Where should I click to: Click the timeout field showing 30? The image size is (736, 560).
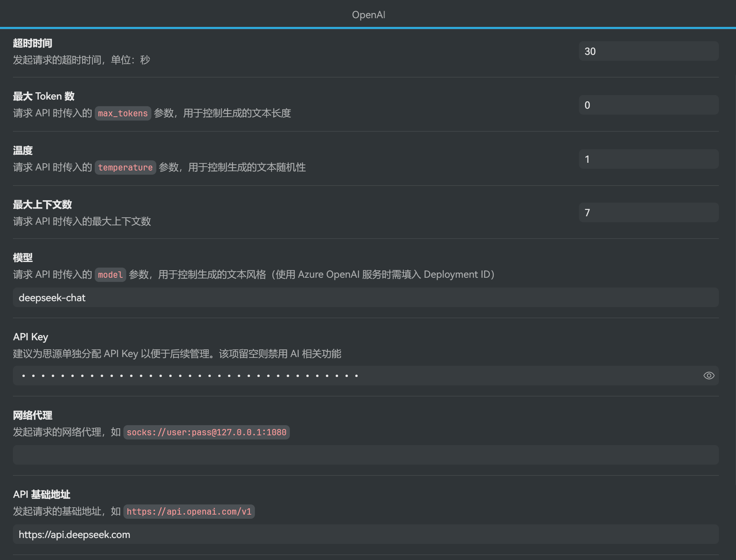(x=649, y=51)
